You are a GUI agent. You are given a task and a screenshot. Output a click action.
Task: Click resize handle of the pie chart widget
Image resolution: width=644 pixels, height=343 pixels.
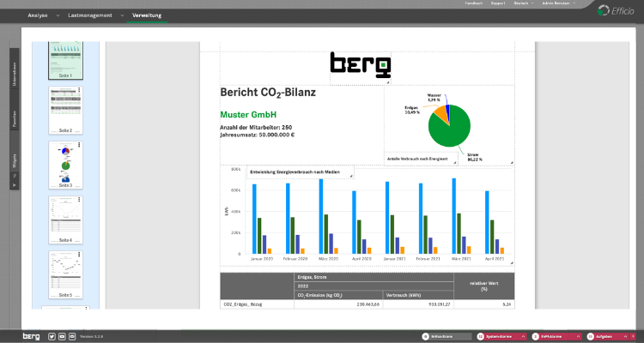(x=512, y=161)
